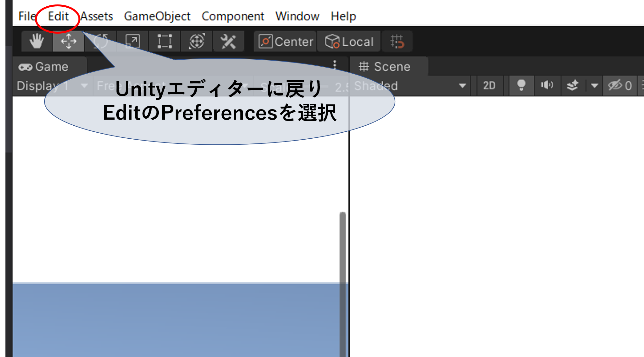Toggle 2D scene view mode

(489, 86)
